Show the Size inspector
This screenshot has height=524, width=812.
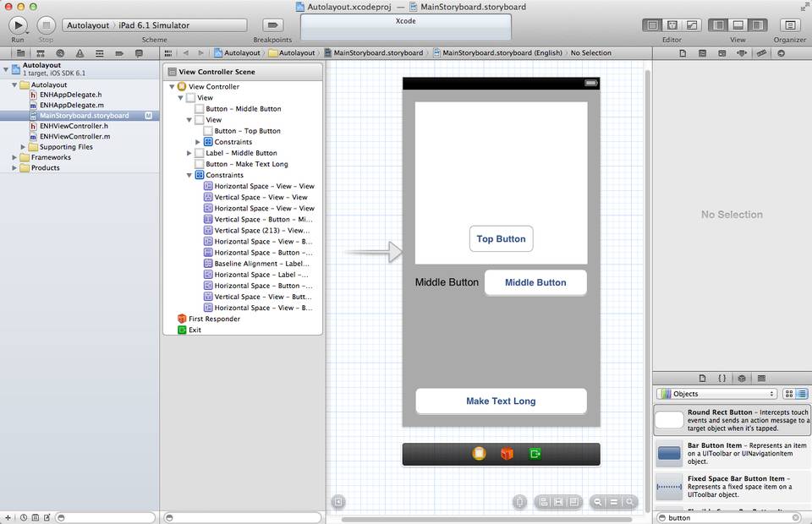(x=761, y=52)
